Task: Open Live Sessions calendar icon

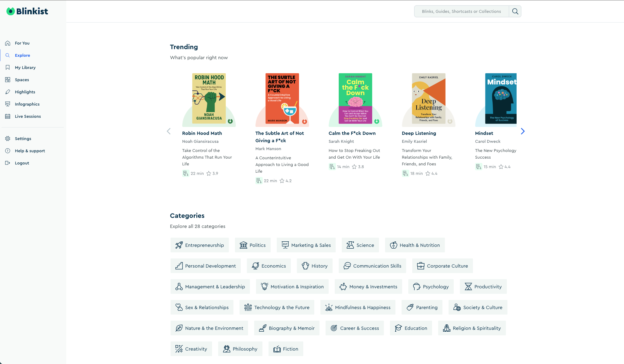Action: pos(8,116)
